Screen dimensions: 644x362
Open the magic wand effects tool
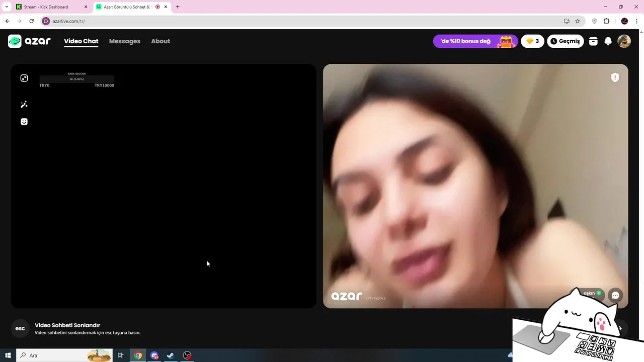pyautogui.click(x=24, y=105)
